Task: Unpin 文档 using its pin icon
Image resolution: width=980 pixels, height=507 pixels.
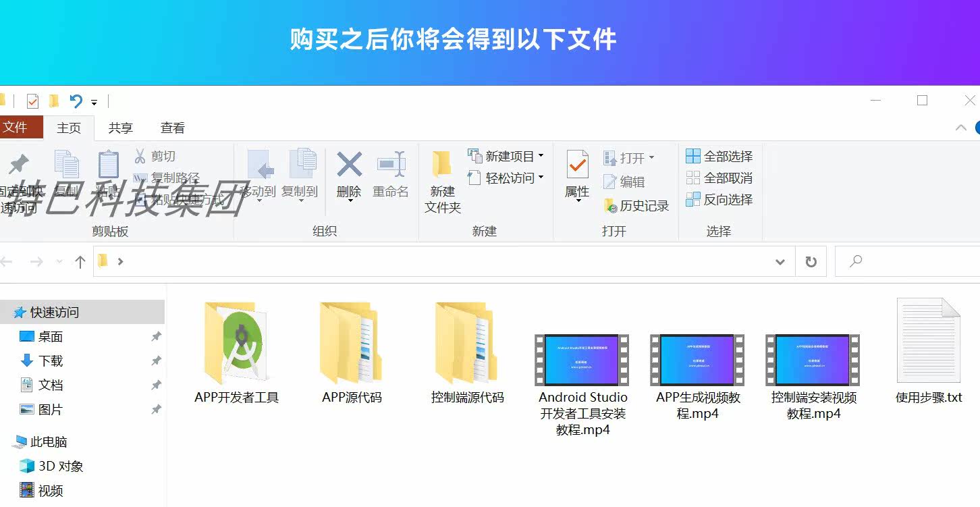Action: pyautogui.click(x=156, y=385)
